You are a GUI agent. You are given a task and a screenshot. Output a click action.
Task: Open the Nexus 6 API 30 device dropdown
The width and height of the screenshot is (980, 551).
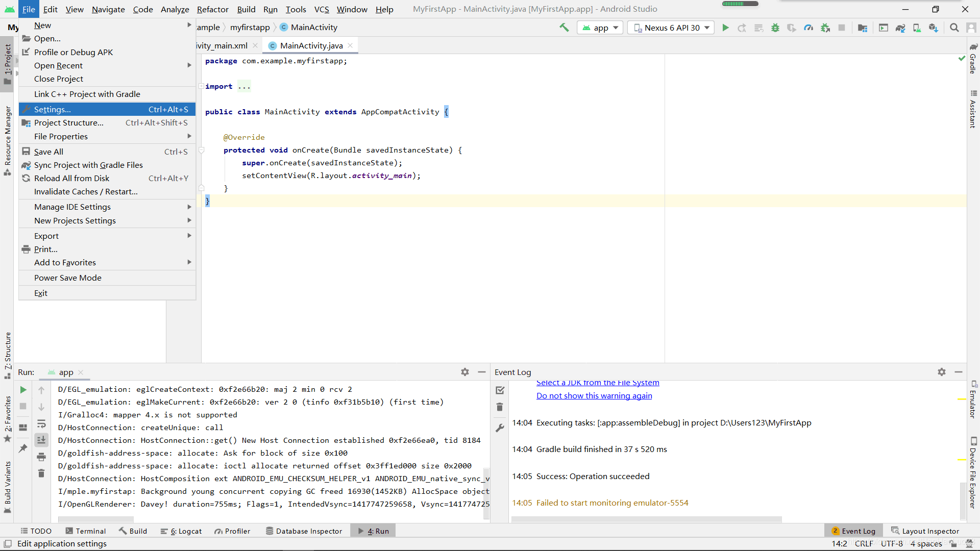pos(671,28)
